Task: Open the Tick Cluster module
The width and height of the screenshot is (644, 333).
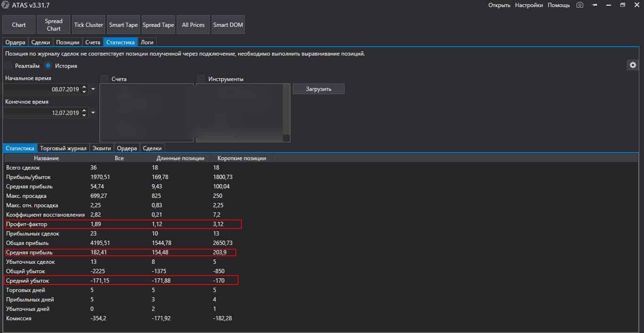Action: click(x=88, y=24)
